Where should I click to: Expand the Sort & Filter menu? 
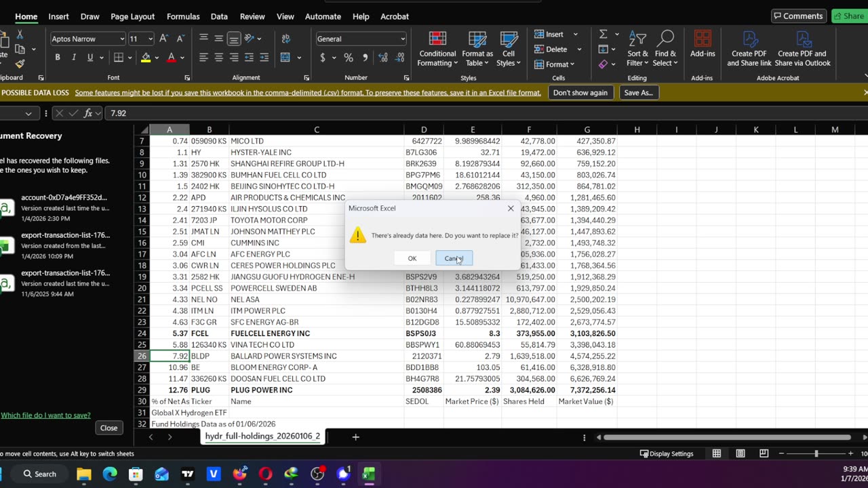click(637, 49)
